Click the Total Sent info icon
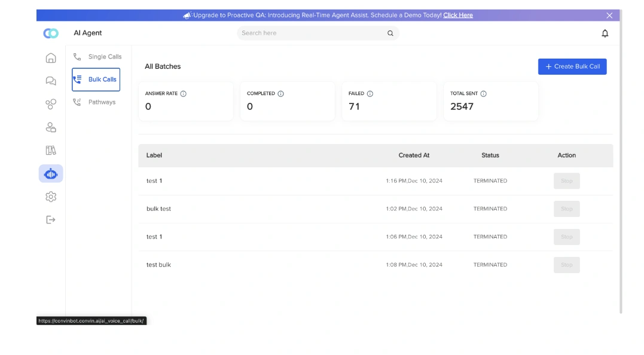 pos(484,93)
